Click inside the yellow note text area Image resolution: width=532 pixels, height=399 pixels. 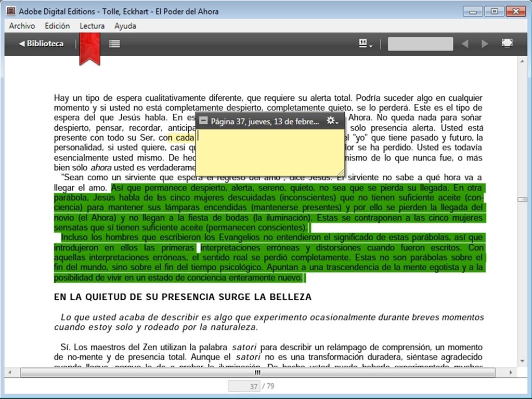[270, 152]
